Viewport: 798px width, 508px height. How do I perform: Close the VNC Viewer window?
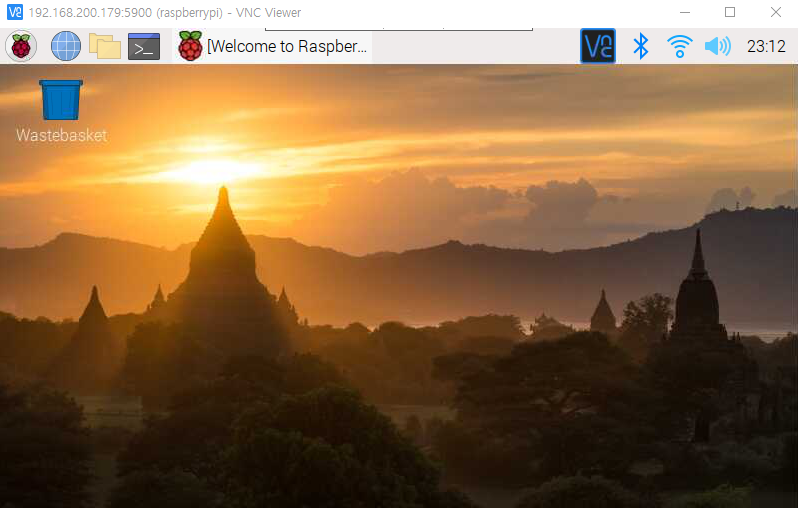click(775, 12)
